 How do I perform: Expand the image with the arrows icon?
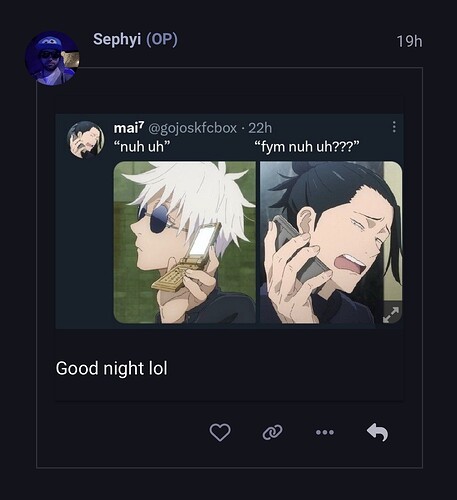pyautogui.click(x=391, y=315)
